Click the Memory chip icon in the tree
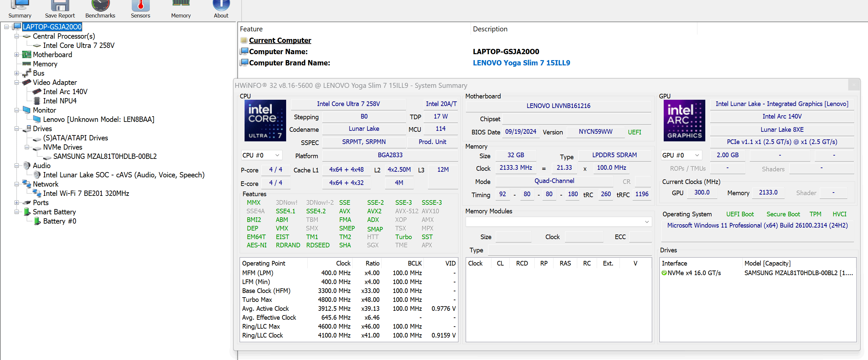 click(x=27, y=64)
